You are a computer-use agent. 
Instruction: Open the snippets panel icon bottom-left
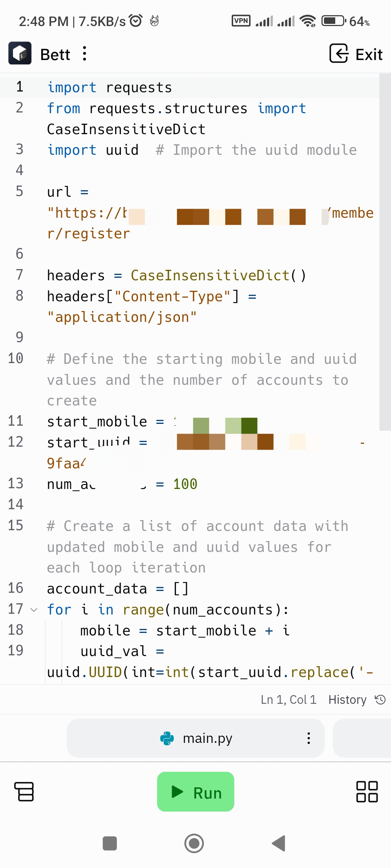pyautogui.click(x=24, y=792)
